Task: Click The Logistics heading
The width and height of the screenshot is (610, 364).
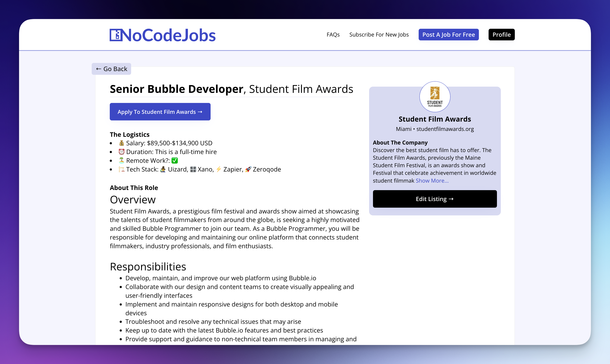Action: click(x=130, y=134)
